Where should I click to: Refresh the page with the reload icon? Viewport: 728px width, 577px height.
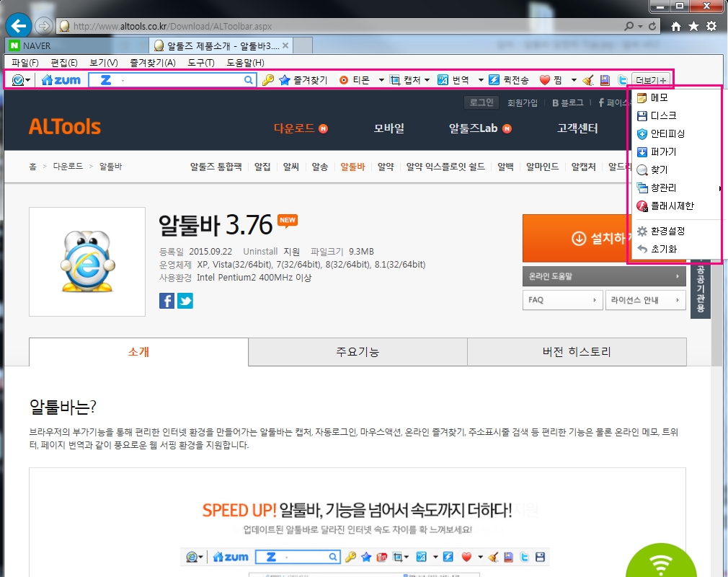[x=652, y=26]
